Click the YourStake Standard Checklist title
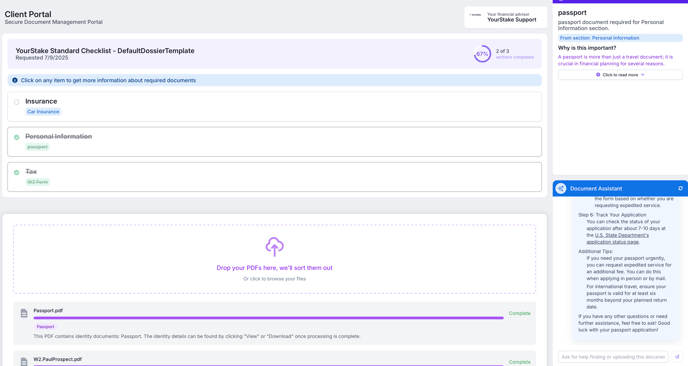Screen dimensions: 688x366 pyautogui.click(x=105, y=50)
